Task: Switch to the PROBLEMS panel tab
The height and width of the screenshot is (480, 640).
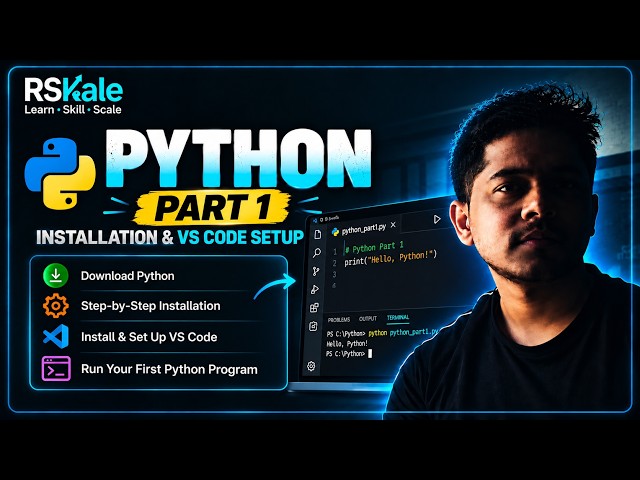Action: point(339,320)
